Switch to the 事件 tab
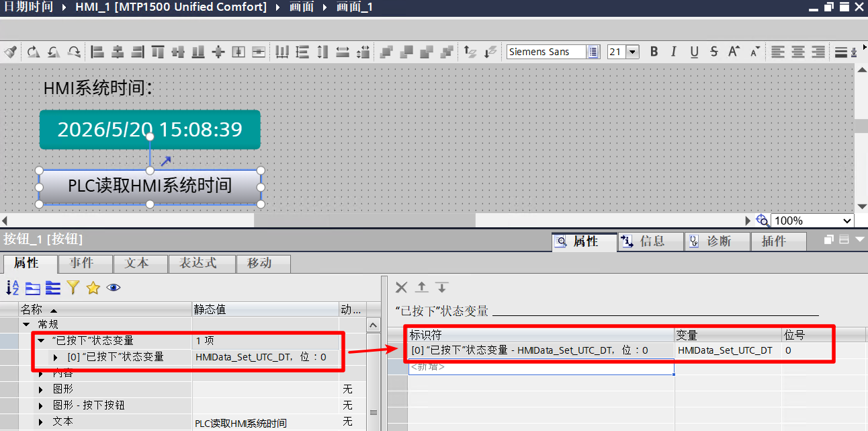 coord(82,263)
